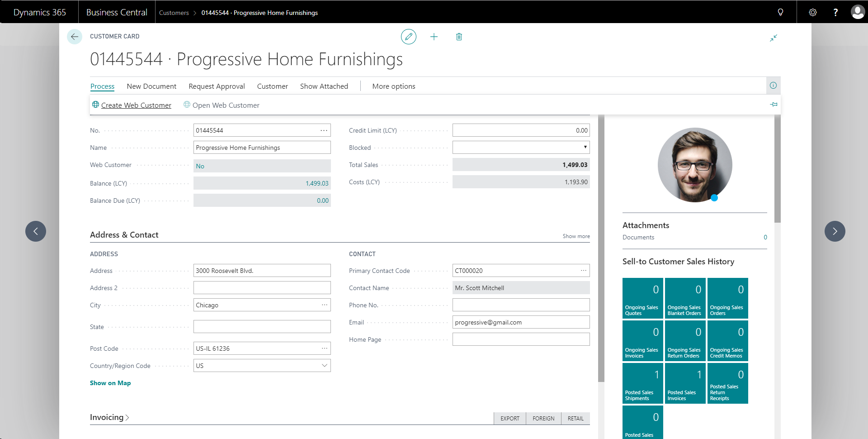Screen dimensions: 868x439
Task: Toggle the FactBox information icon
Action: pyautogui.click(x=774, y=86)
